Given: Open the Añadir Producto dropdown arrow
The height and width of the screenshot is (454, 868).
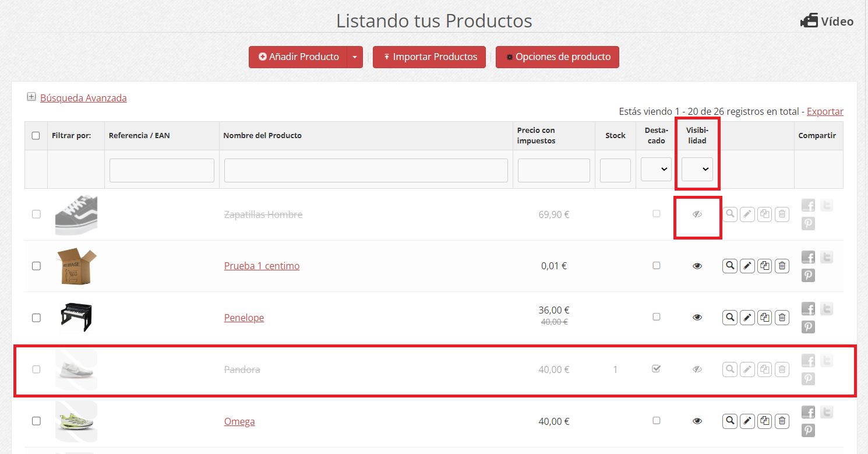Looking at the screenshot, I should point(355,57).
